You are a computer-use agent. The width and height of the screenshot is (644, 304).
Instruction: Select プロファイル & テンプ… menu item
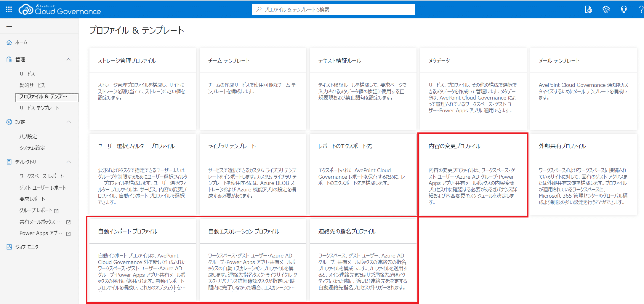pyautogui.click(x=47, y=97)
